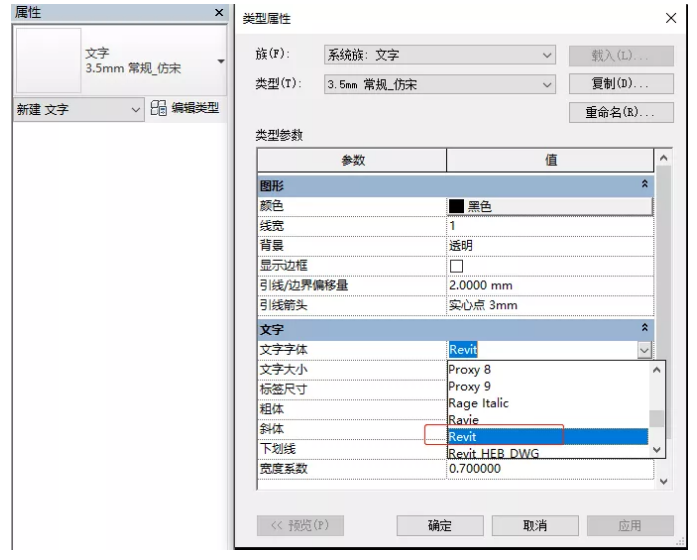Open the 类型(T) 3.5mm 常规_仿宋 dropdown

point(440,84)
